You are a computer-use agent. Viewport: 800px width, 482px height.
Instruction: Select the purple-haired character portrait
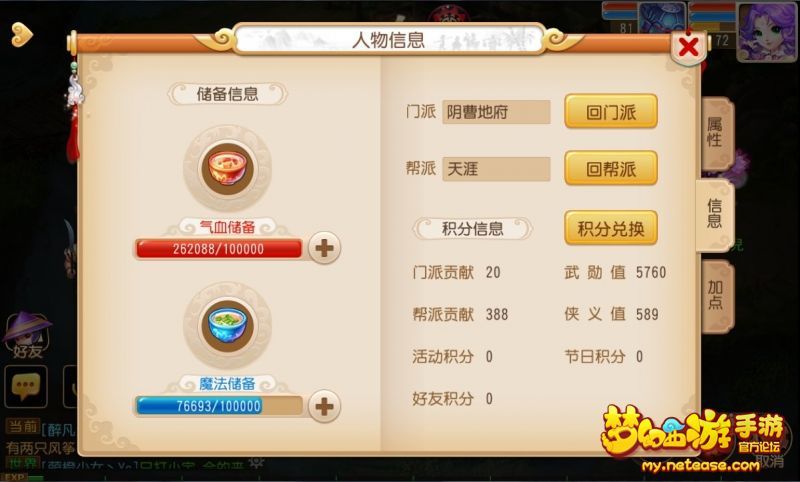tap(766, 31)
